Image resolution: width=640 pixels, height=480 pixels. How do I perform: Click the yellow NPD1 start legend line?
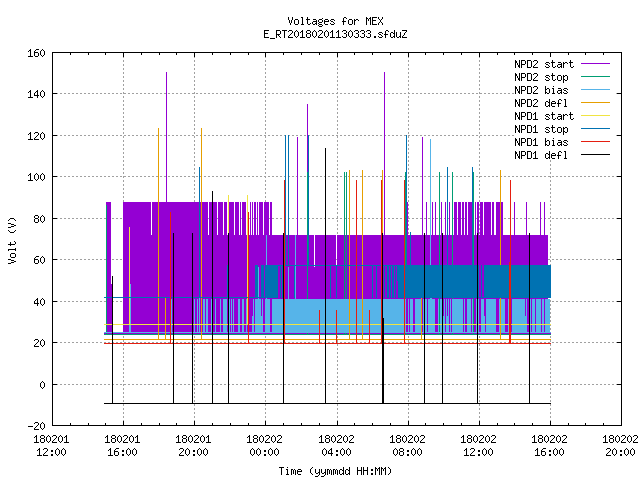[x=595, y=116]
